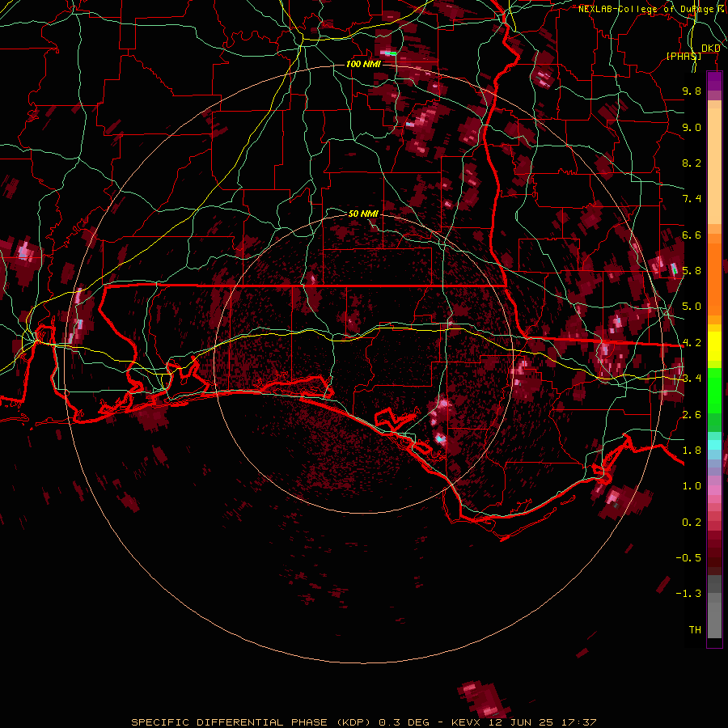Click the 9.0 value on the color scale
The image size is (728, 728).
click(x=692, y=127)
